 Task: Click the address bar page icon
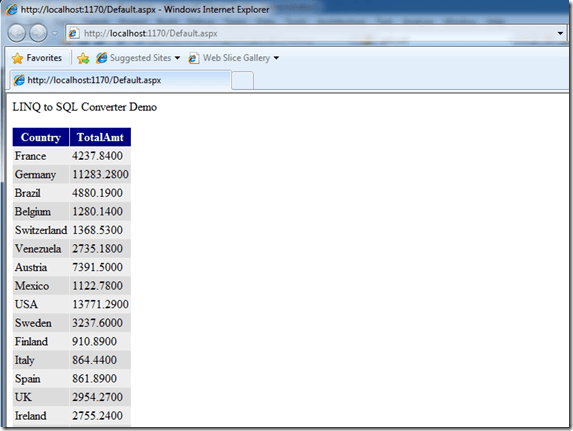coord(73,34)
